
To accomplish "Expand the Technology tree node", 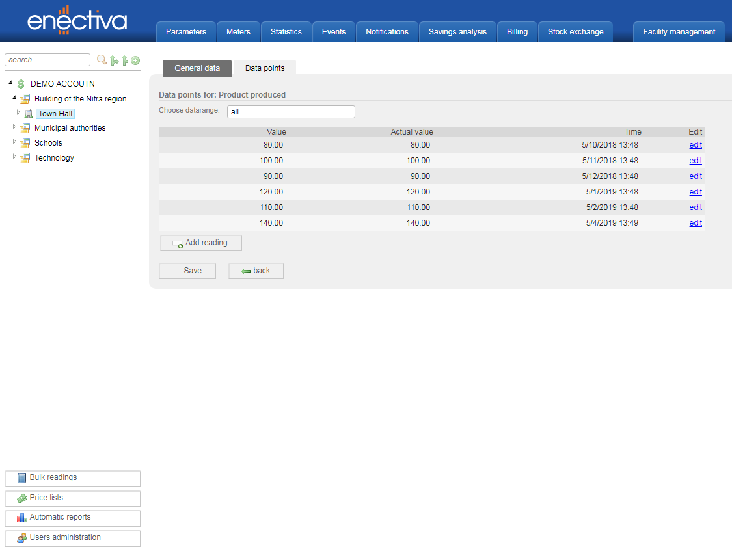I will tap(14, 157).
